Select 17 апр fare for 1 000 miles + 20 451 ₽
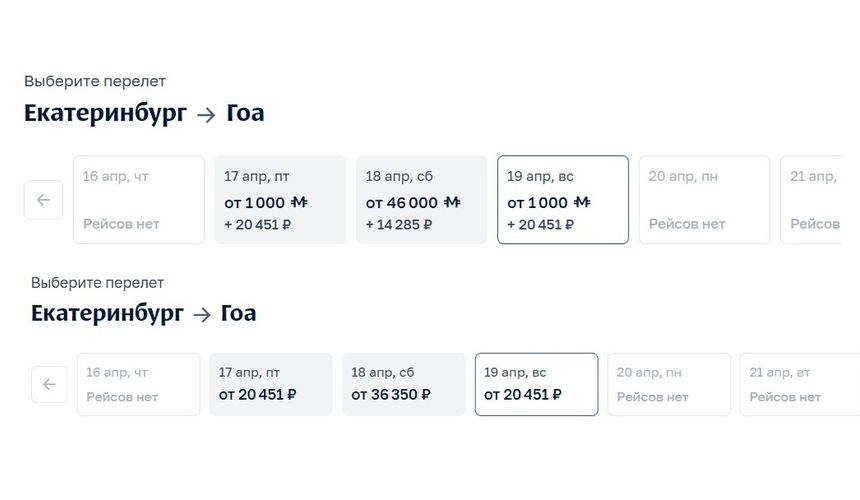This screenshot has height=500, width=860. [x=280, y=200]
